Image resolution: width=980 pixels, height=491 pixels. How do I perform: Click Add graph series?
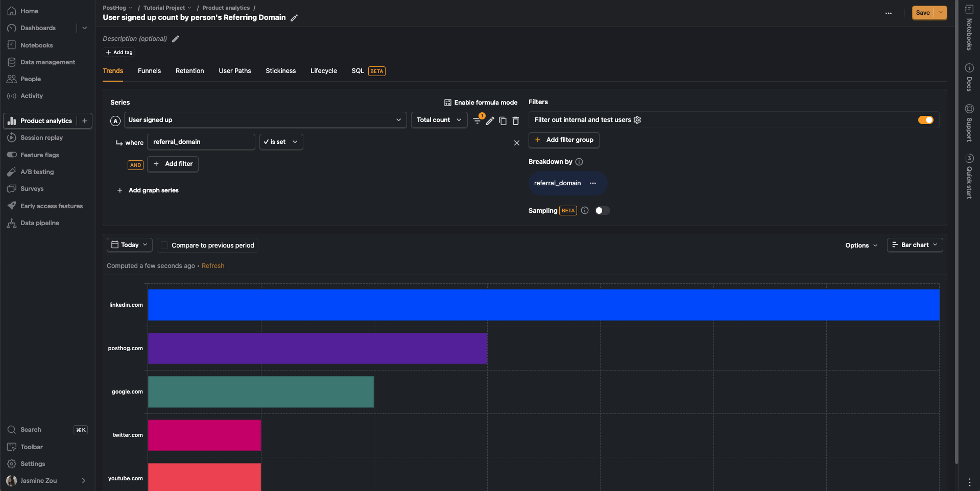[x=148, y=190]
